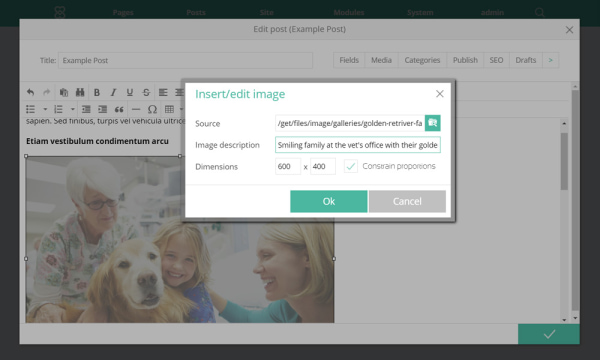Confirm the image dialog with Ok
The width and height of the screenshot is (600, 360).
click(x=329, y=201)
